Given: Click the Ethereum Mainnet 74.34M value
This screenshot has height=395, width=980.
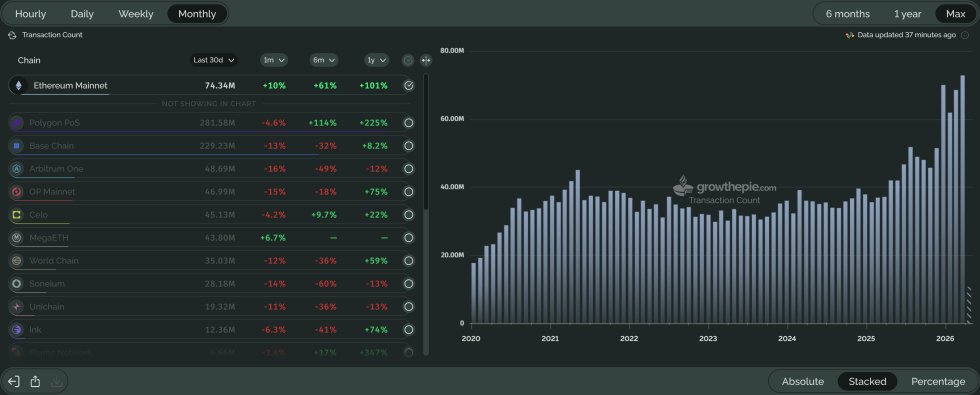Looking at the screenshot, I should click(x=220, y=86).
